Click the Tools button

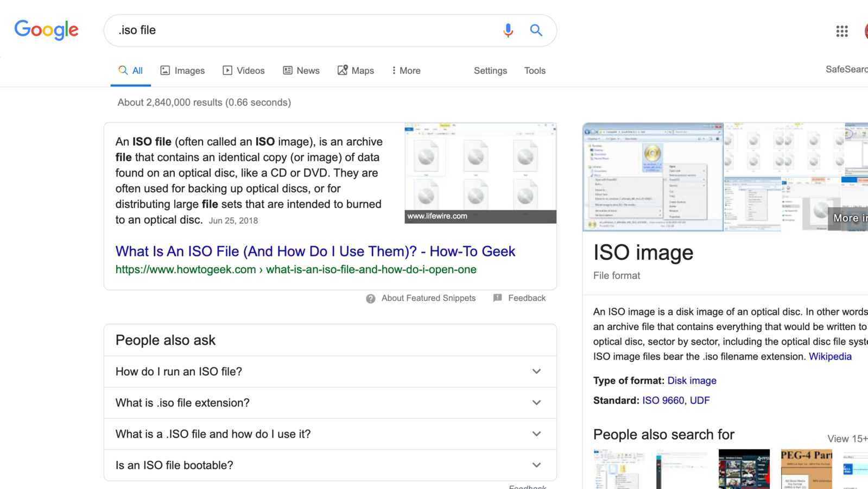coord(535,71)
